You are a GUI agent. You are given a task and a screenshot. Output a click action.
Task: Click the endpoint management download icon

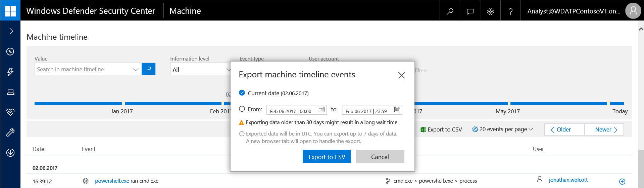coord(10,153)
